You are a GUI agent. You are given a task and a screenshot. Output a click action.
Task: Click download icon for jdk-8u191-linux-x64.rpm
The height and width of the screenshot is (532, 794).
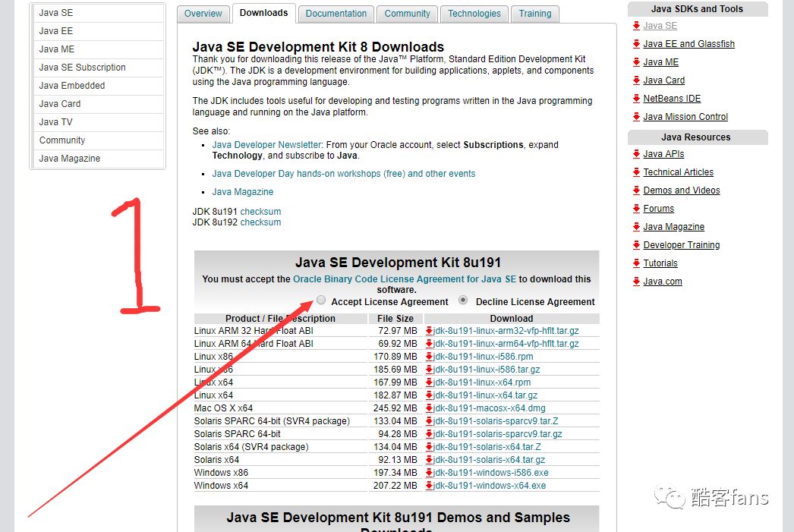point(429,382)
